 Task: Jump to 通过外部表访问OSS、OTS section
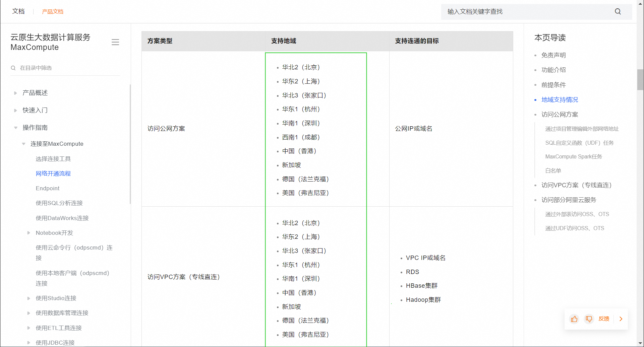577,214
